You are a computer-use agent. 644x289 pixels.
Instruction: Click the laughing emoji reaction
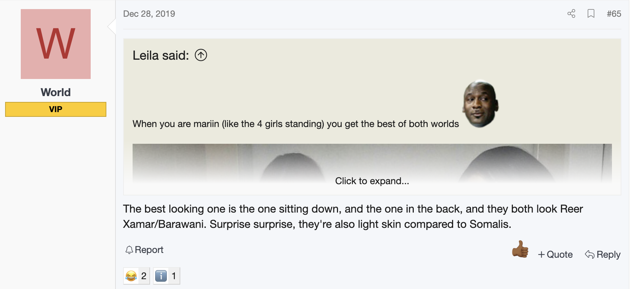point(131,276)
